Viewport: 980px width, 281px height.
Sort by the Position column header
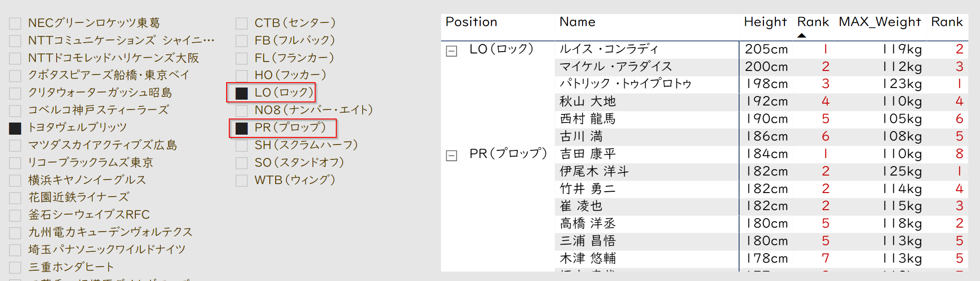coord(471,22)
